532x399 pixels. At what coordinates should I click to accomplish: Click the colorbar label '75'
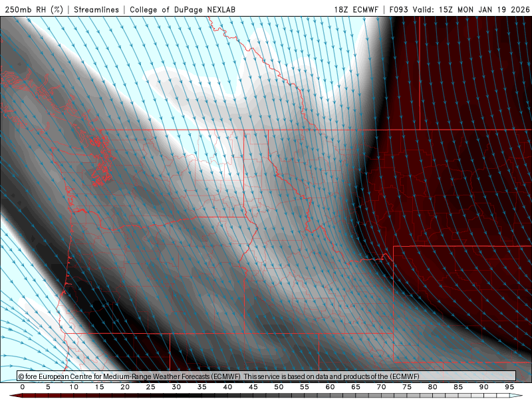pos(407,387)
